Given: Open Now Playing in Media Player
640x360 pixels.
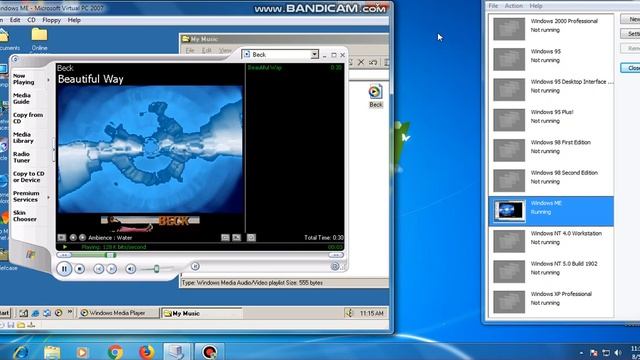Looking at the screenshot, I should pos(23,79).
